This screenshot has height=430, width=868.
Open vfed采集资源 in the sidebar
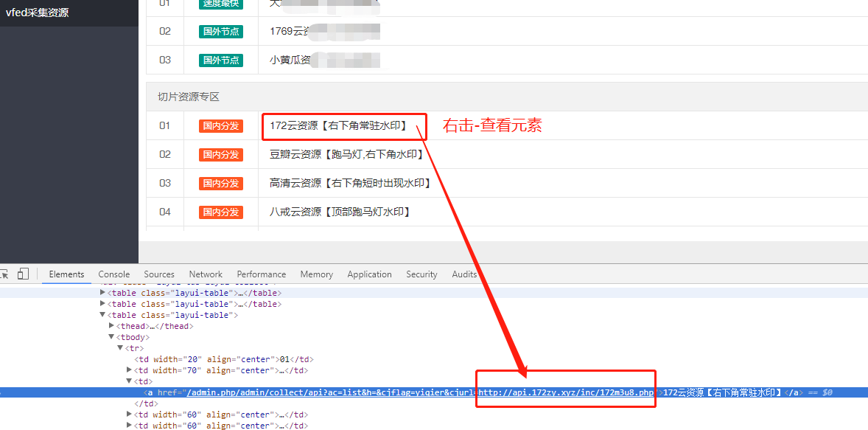tap(38, 13)
